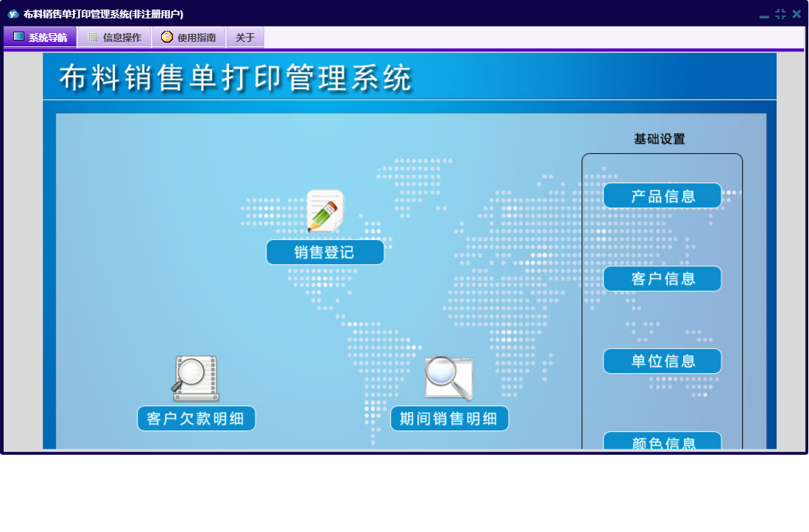Image resolution: width=809 pixels, height=532 pixels.
Task: Select the 颜色信息 button
Action: pos(663,441)
